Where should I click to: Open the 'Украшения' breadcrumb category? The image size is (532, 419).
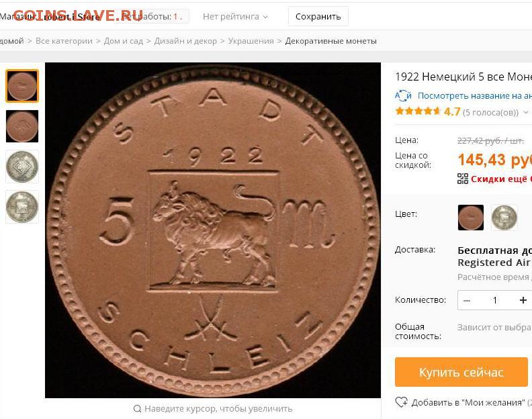click(251, 41)
